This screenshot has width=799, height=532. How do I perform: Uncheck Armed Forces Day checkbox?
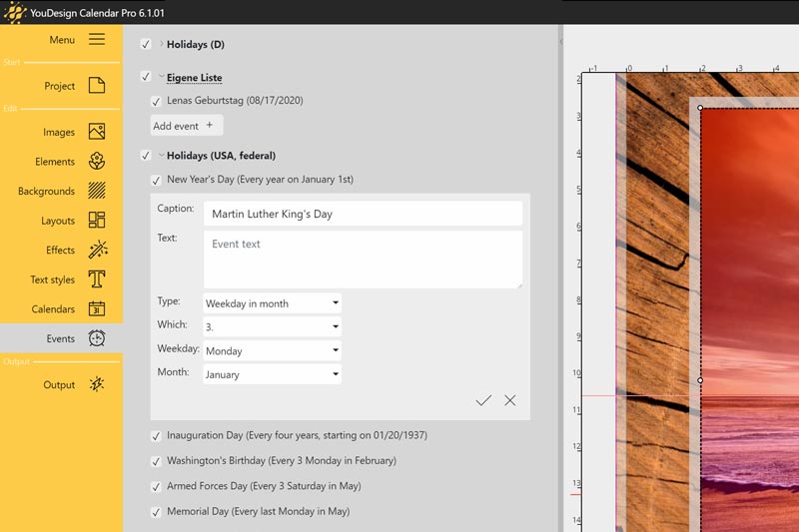(156, 487)
